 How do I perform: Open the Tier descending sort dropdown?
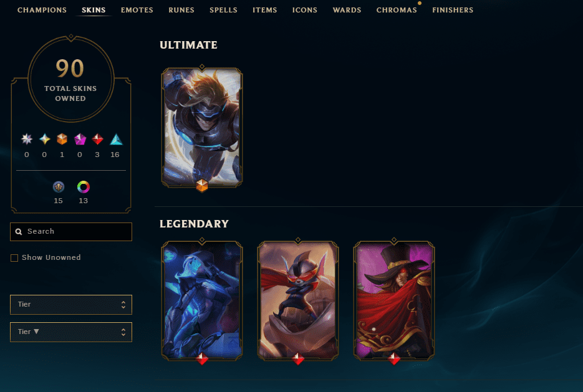click(x=71, y=332)
